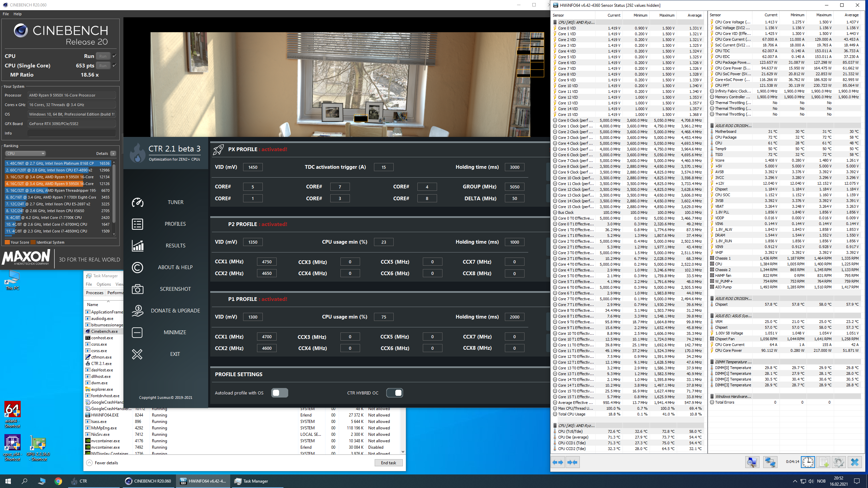Launch Google Chrome from taskbar

pyautogui.click(x=58, y=481)
